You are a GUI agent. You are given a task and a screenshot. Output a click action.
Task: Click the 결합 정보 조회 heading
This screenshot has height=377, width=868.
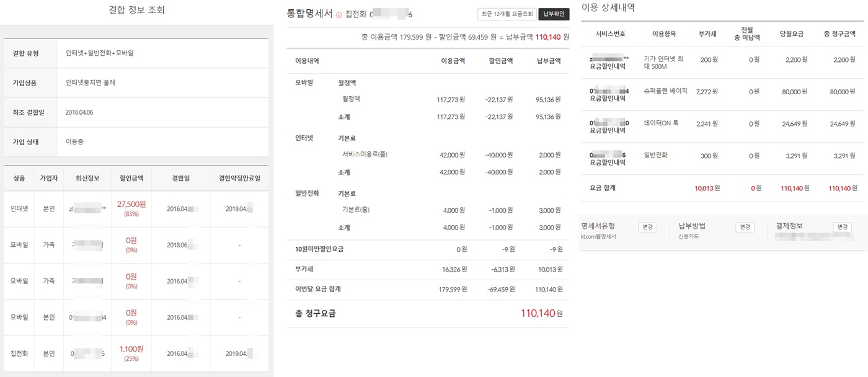(136, 11)
